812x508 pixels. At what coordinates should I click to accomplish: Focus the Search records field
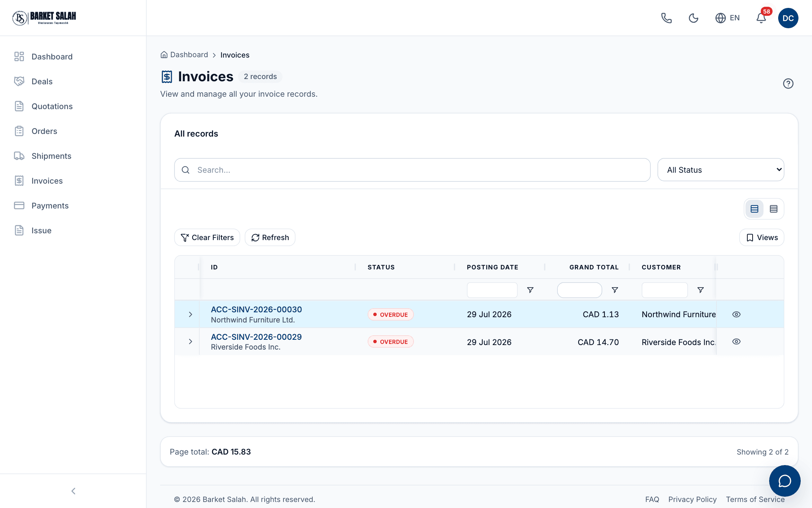(412, 170)
